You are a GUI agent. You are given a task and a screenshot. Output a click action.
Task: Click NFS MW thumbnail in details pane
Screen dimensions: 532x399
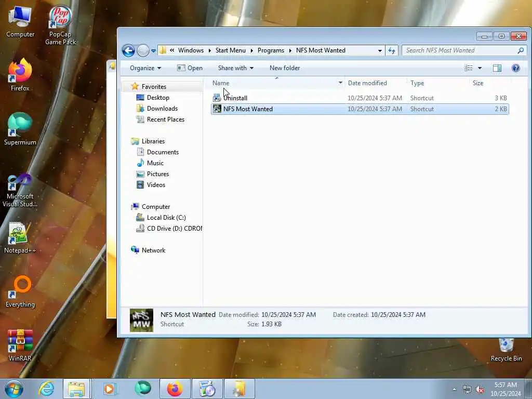click(141, 320)
